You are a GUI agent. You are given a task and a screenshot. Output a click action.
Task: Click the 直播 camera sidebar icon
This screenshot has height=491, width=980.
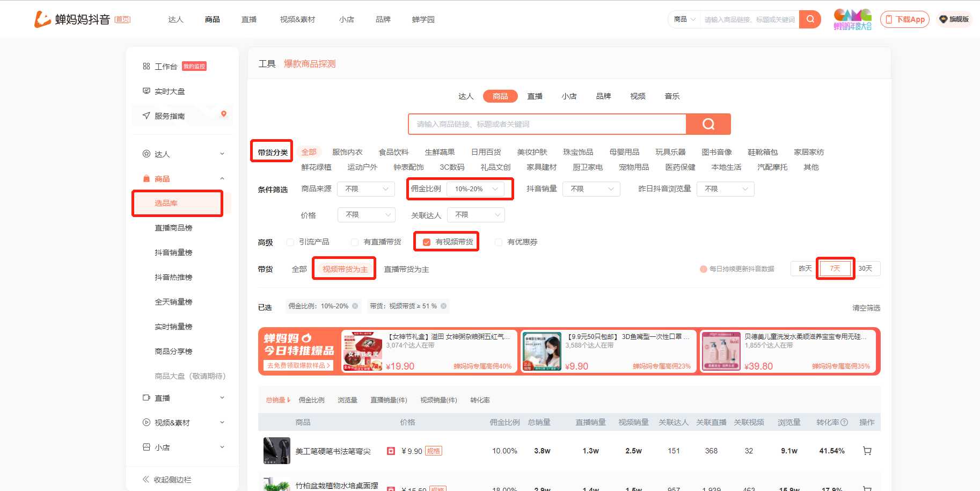(x=146, y=398)
